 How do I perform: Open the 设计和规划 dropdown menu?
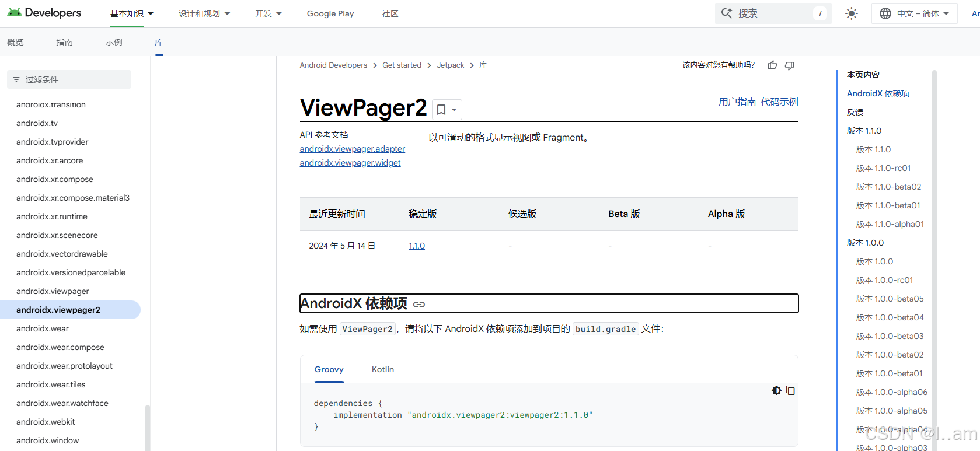[204, 13]
